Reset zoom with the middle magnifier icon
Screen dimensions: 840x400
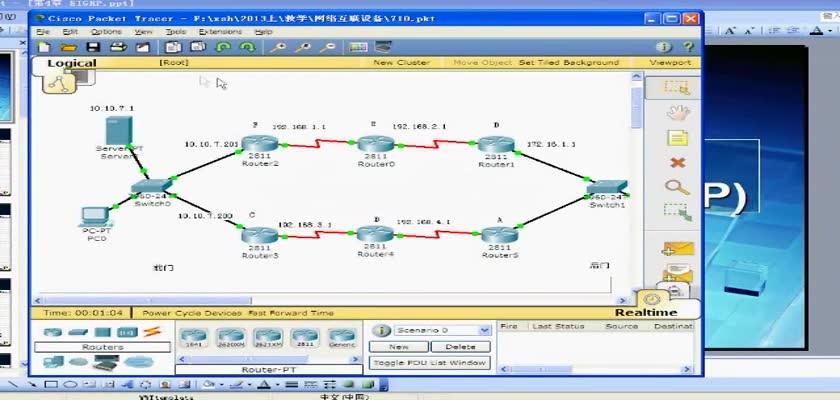point(303,47)
